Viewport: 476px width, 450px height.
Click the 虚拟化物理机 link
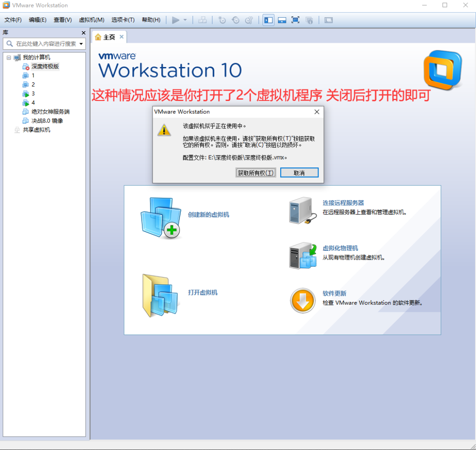tap(340, 248)
